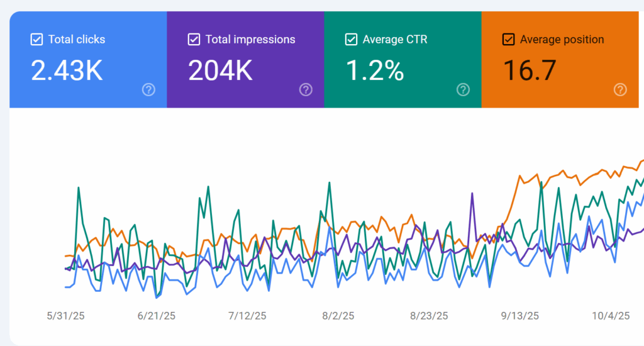Uncheck the Total clicks checkbox
The image size is (644, 346).
(x=37, y=40)
